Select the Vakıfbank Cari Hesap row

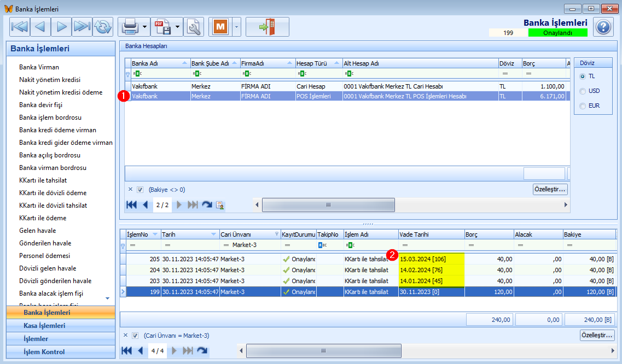[347, 86]
